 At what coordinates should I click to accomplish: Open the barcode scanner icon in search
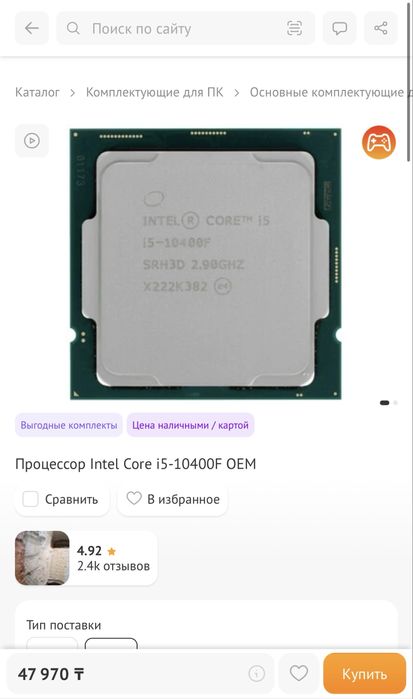tap(294, 29)
